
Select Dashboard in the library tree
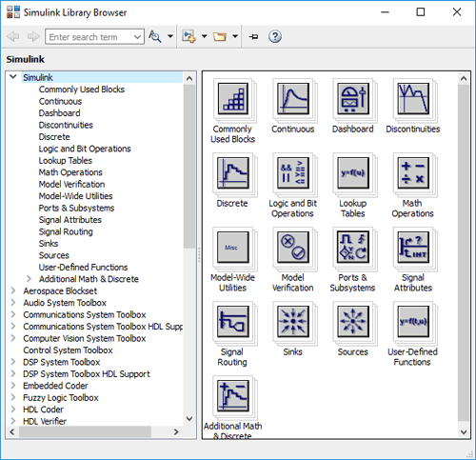click(x=59, y=113)
